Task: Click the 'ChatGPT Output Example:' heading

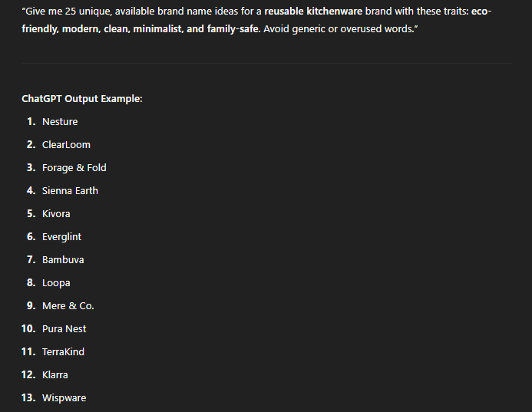Action: pyautogui.click(x=82, y=99)
